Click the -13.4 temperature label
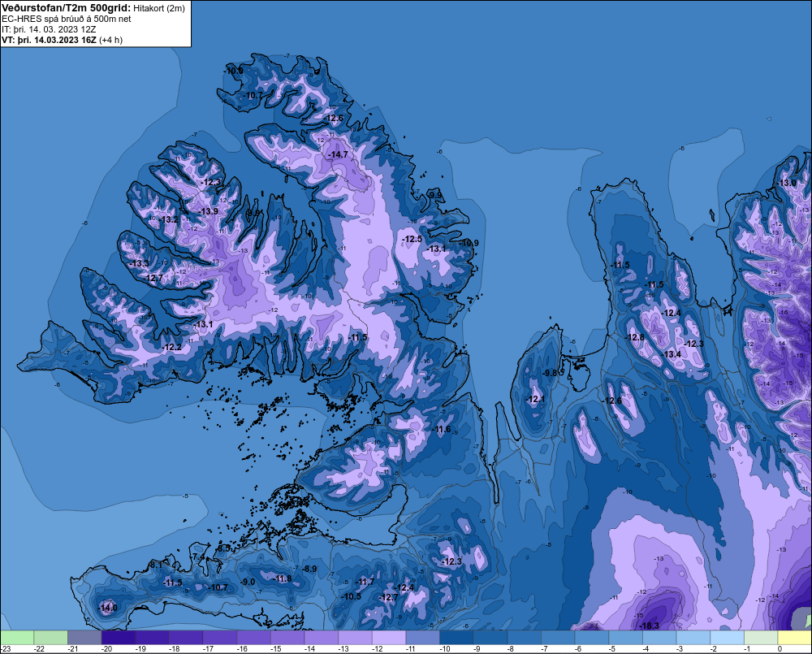Image resolution: width=812 pixels, height=654 pixels. pos(672,354)
